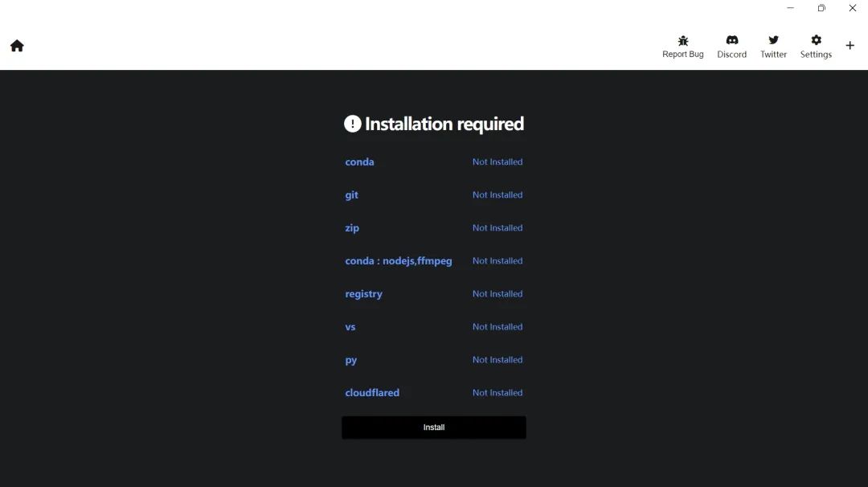
Task: Click the exclamation warning icon beside heading
Action: click(352, 124)
